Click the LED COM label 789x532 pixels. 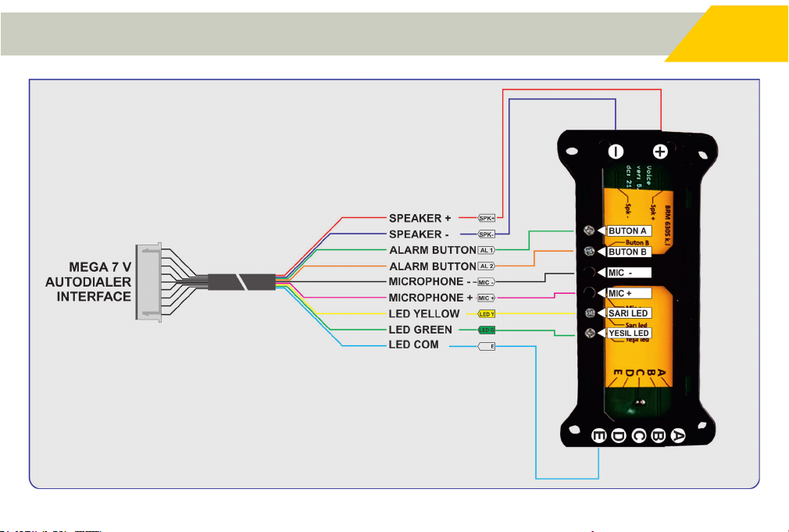click(413, 345)
